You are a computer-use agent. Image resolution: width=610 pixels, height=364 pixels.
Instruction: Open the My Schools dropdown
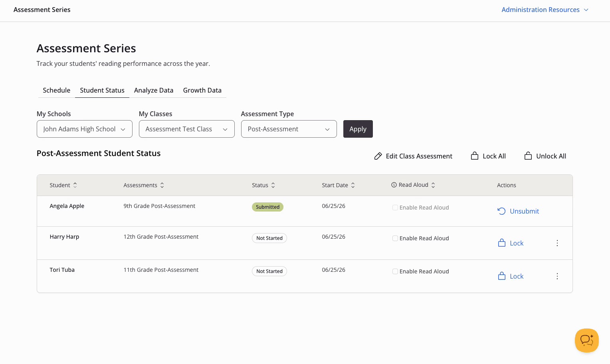[x=85, y=129]
